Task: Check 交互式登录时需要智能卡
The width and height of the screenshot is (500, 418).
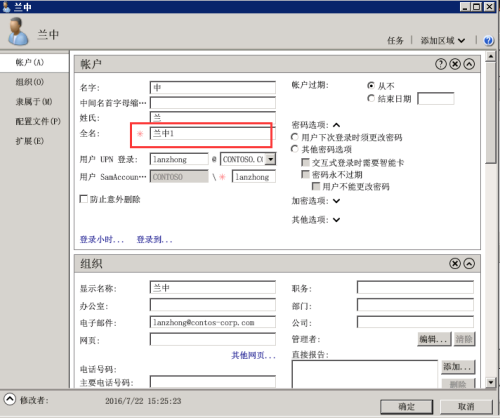Action: 305,162
